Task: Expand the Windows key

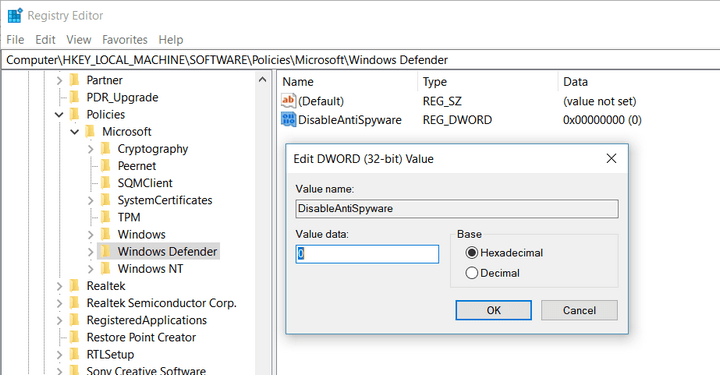Action: click(x=90, y=235)
